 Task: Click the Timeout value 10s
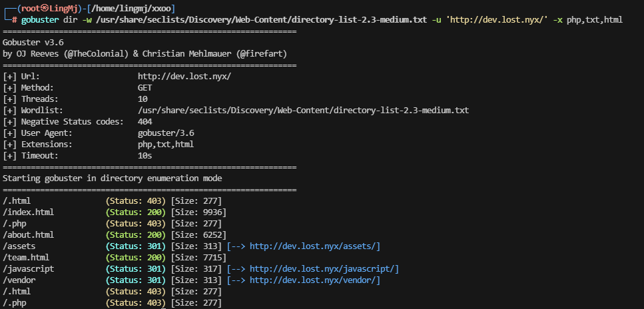point(145,156)
